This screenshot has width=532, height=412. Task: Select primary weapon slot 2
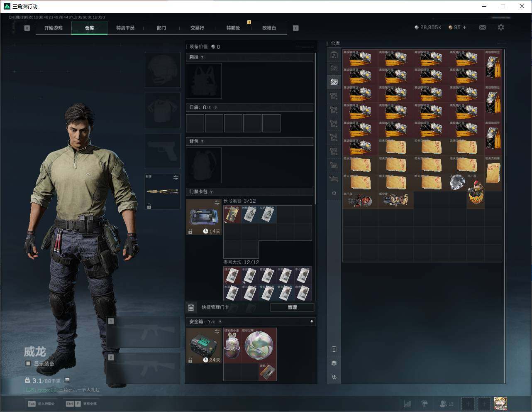pos(144,369)
